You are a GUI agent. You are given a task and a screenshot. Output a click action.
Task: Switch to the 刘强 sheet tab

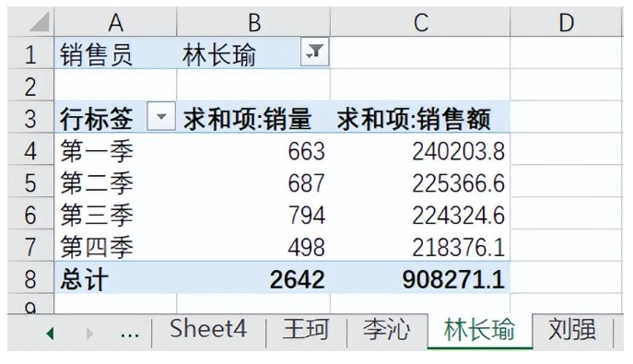[x=572, y=330]
